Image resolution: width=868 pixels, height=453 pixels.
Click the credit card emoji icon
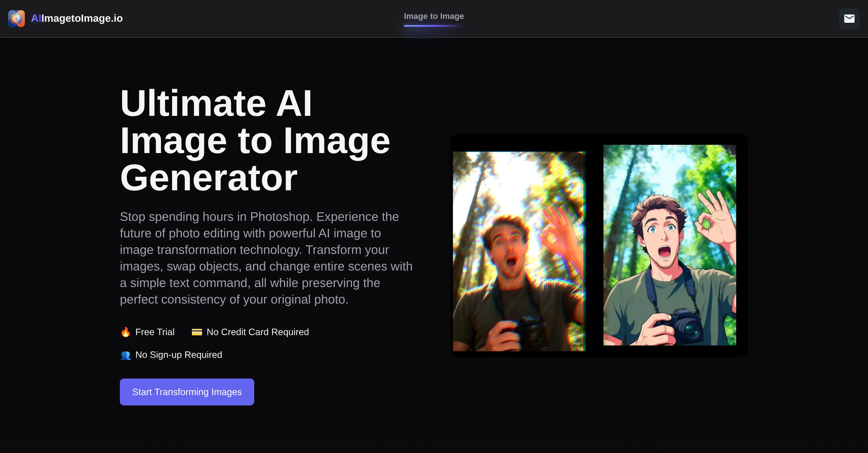coord(197,332)
